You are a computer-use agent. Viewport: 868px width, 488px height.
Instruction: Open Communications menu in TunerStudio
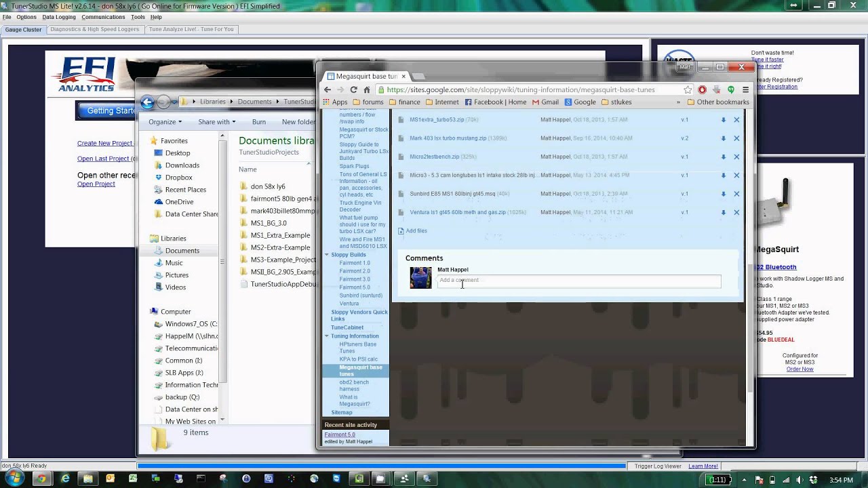click(104, 17)
